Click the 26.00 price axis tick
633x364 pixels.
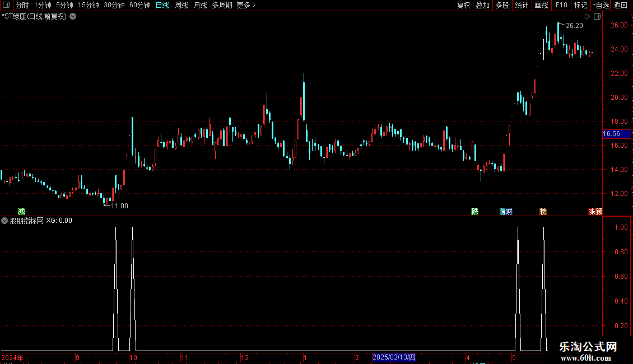tap(619, 25)
